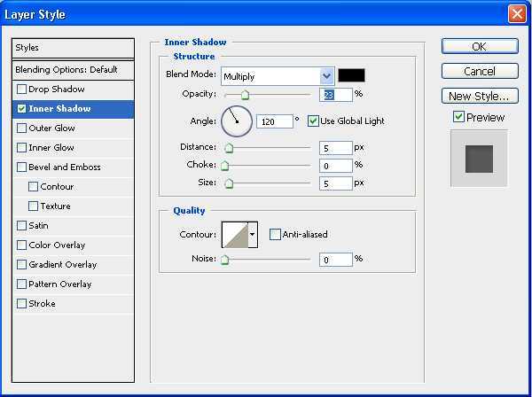This screenshot has width=532, height=397.
Task: Click the New Style... button
Action: [x=480, y=96]
